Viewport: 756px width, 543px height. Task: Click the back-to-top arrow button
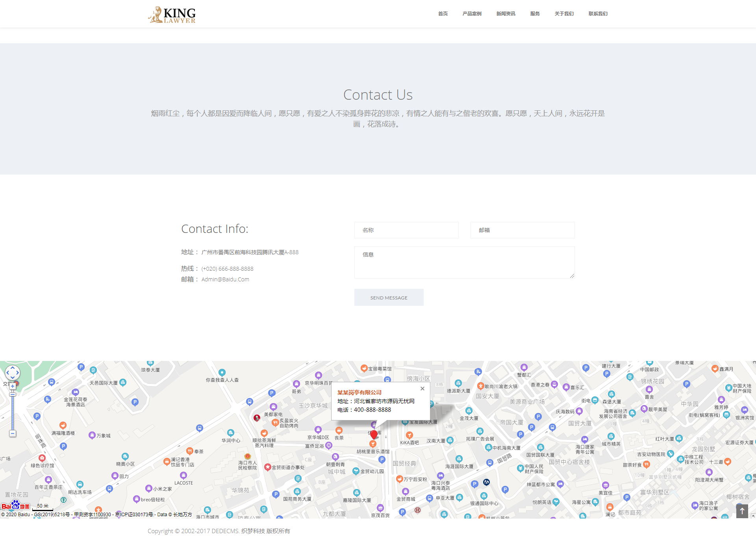pyautogui.click(x=742, y=511)
